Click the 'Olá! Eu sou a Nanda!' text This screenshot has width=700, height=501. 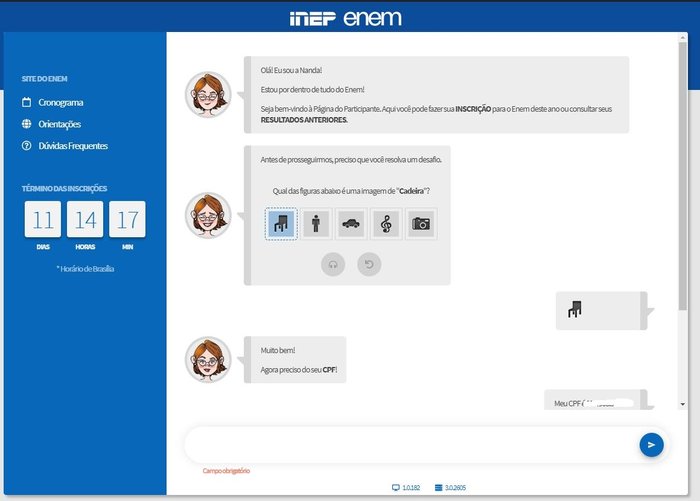click(291, 70)
